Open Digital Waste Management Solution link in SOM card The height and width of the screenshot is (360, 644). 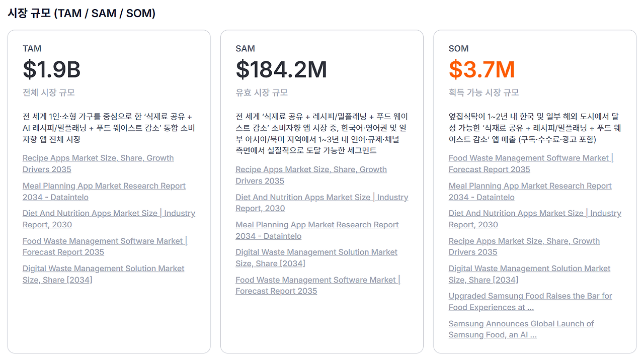(530, 274)
